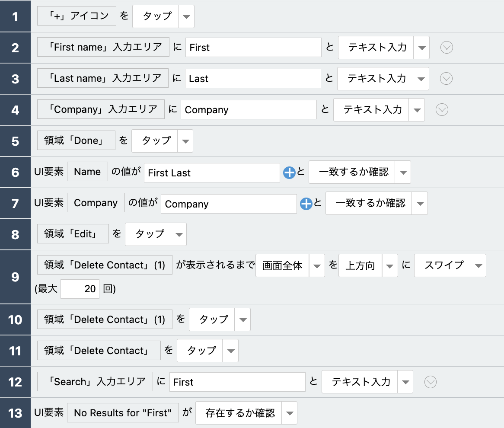The image size is (504, 428).
Task: Select the 存在するか確認 action button in step 13
Action: [239, 413]
